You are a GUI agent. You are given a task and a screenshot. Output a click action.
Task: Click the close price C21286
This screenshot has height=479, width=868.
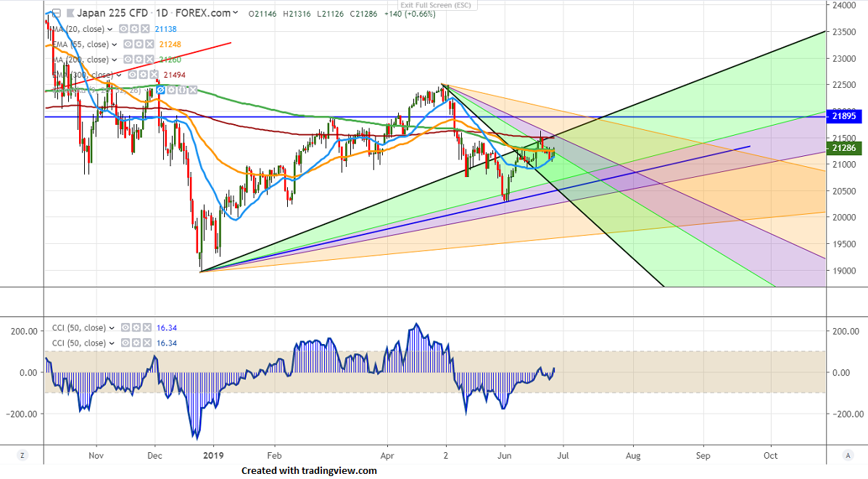tap(364, 14)
